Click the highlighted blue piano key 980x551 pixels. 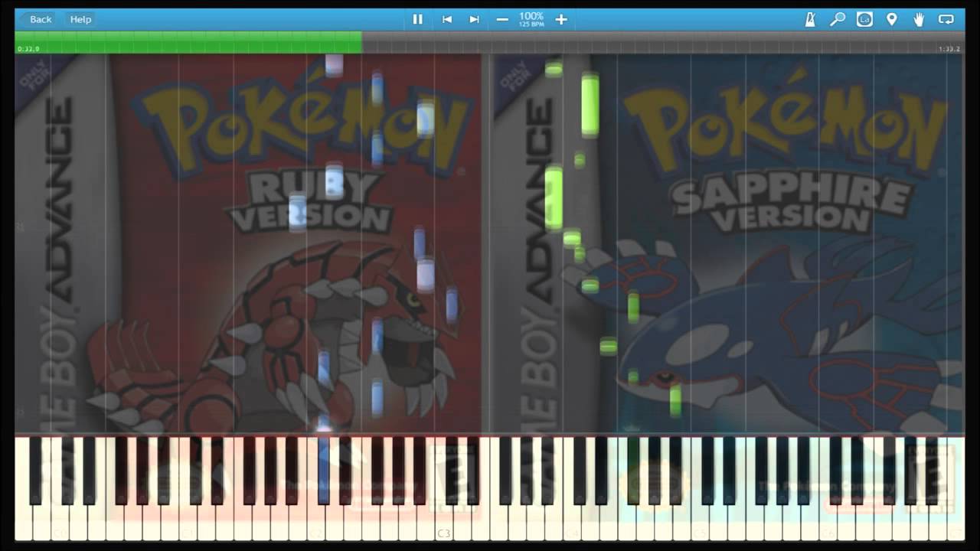pos(324,469)
